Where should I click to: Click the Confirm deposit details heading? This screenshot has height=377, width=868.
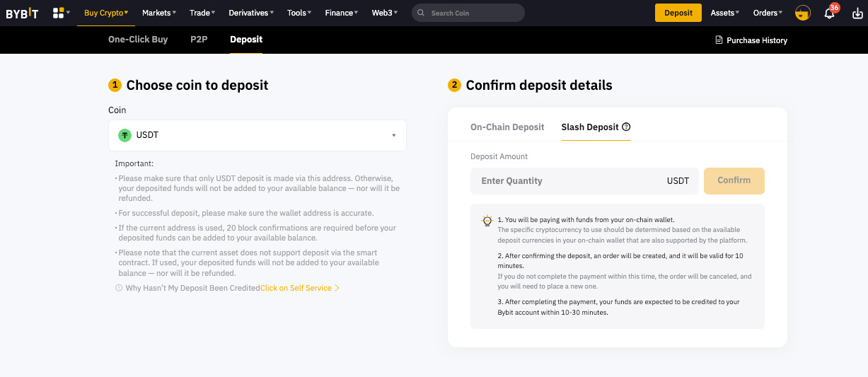(539, 85)
